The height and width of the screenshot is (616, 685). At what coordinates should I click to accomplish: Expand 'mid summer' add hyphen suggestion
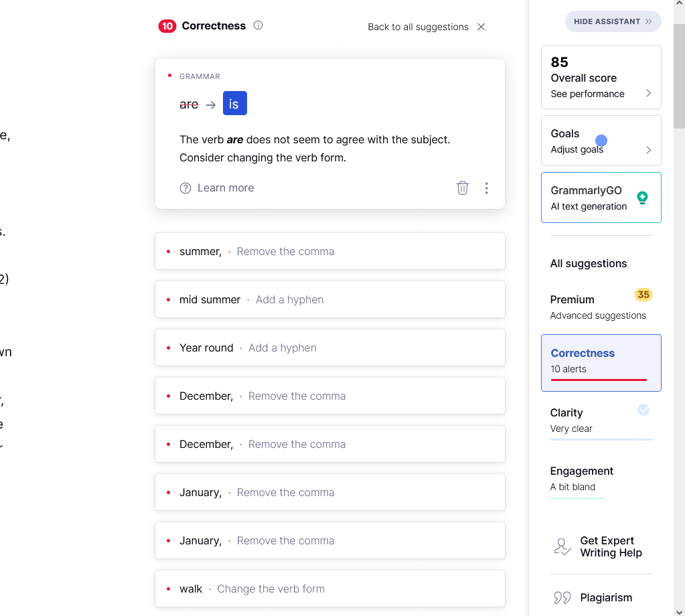tap(329, 299)
